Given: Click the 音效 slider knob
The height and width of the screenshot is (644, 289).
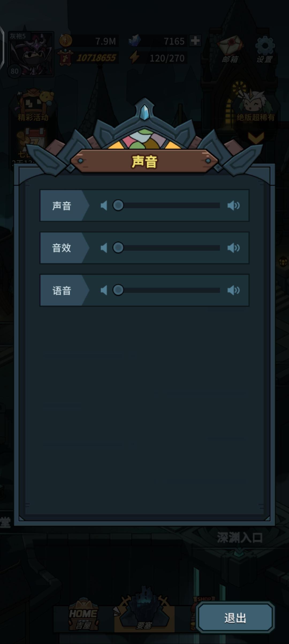Looking at the screenshot, I should [118, 248].
